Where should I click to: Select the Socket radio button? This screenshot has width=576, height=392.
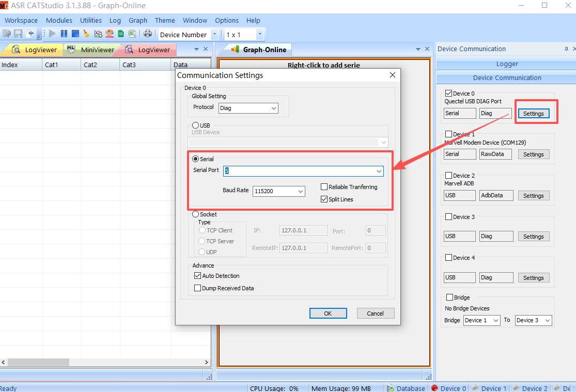tap(195, 214)
